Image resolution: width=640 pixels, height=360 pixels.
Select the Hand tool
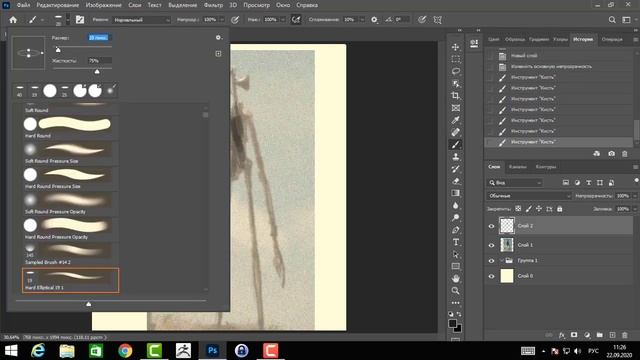click(x=456, y=278)
